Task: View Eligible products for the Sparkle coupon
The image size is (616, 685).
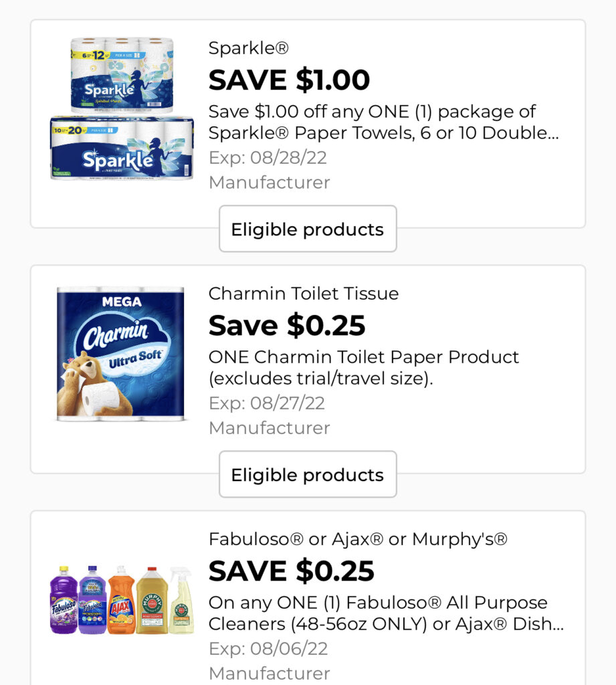Action: point(308,229)
